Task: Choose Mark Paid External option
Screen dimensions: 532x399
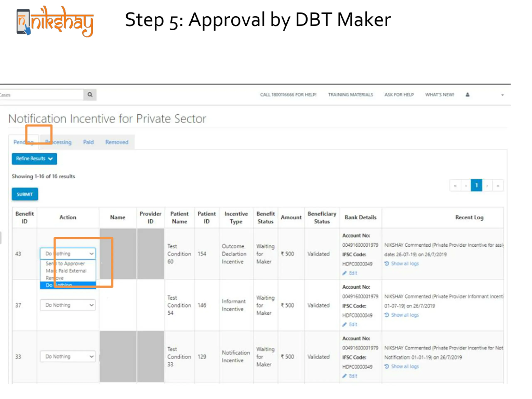Action: (66, 271)
